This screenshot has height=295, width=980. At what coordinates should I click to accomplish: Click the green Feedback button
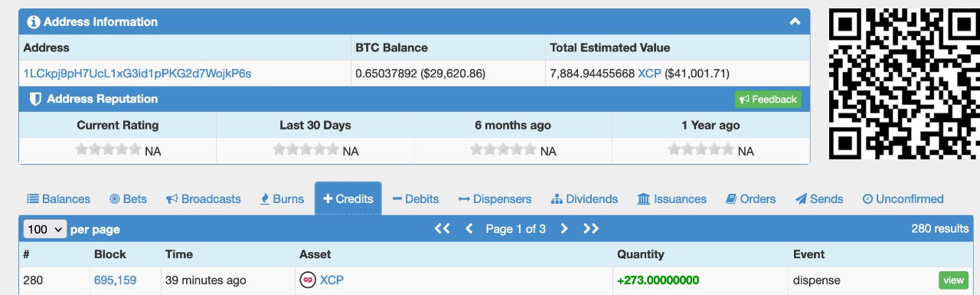click(x=769, y=99)
